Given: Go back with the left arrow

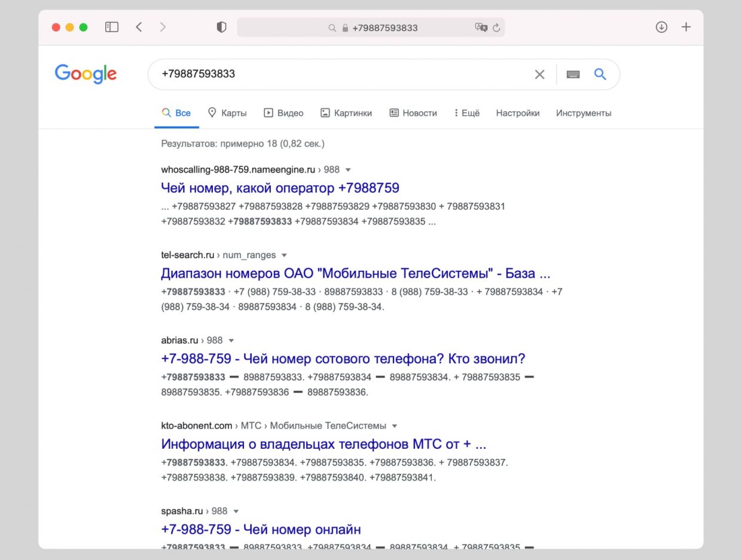Looking at the screenshot, I should pos(139,27).
